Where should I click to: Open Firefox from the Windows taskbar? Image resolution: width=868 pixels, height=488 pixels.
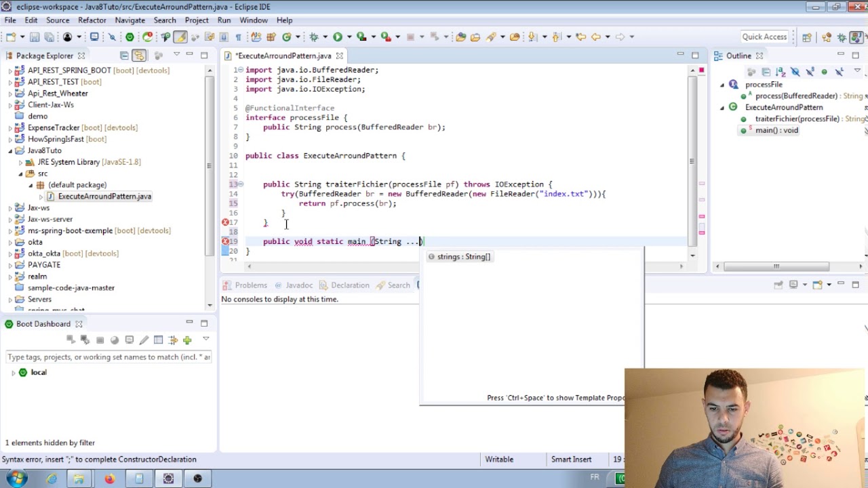coord(109,479)
